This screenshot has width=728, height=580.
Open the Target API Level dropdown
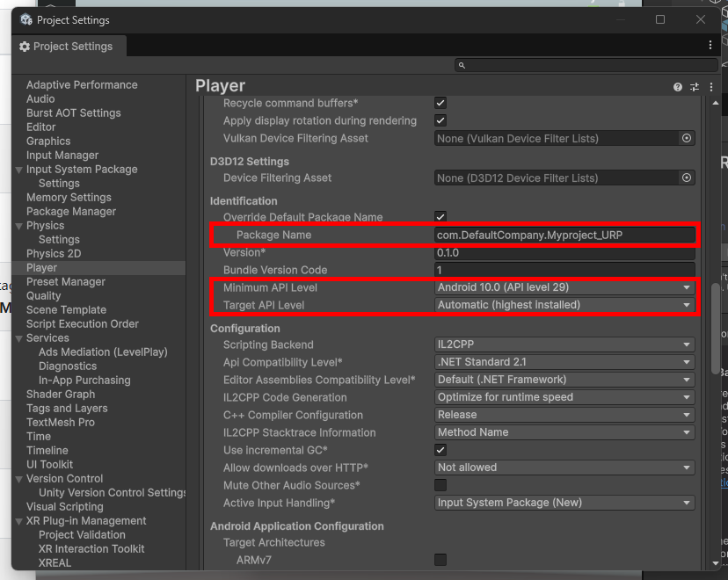pyautogui.click(x=564, y=305)
